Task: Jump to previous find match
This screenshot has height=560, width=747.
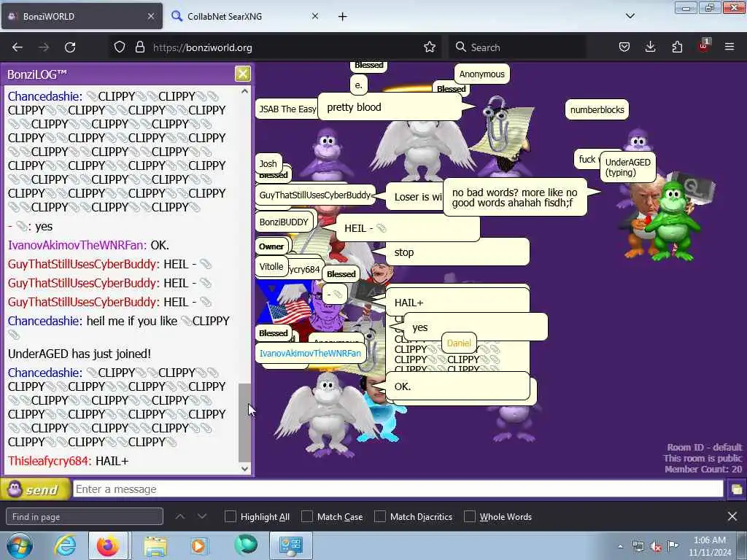Action: pyautogui.click(x=179, y=516)
